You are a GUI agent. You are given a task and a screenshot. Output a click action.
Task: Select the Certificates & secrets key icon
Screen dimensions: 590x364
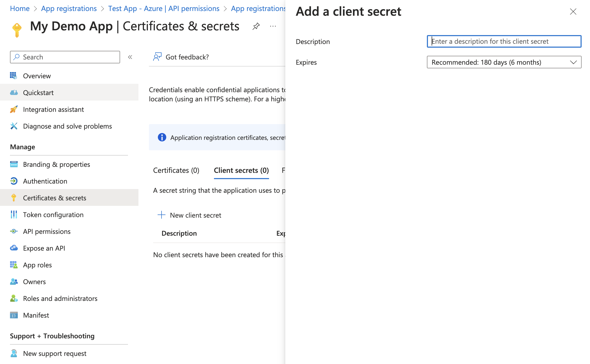click(x=14, y=198)
